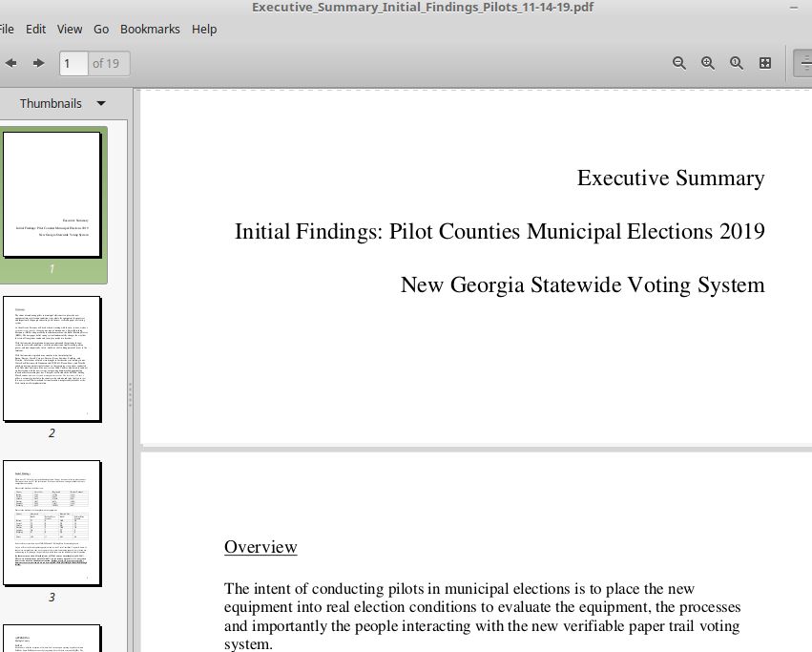
Task: Click the paragraph starting 'The intent of conducting'
Action: click(x=482, y=617)
